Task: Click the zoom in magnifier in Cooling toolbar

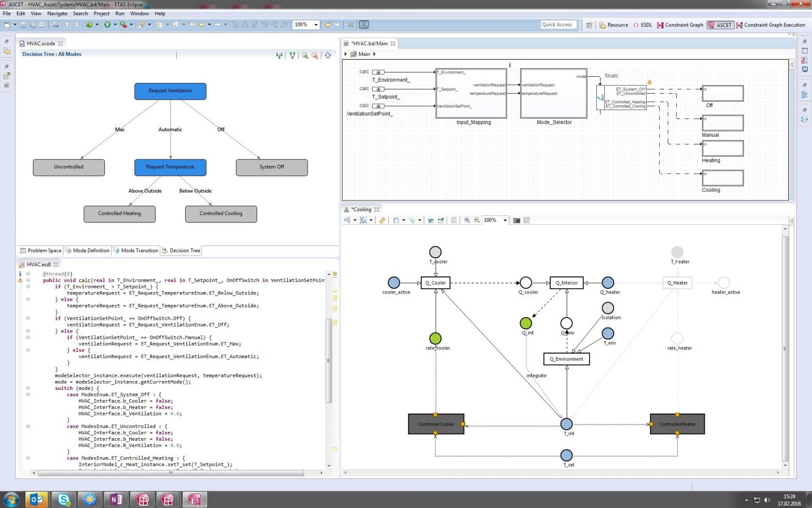Action: click(x=467, y=220)
